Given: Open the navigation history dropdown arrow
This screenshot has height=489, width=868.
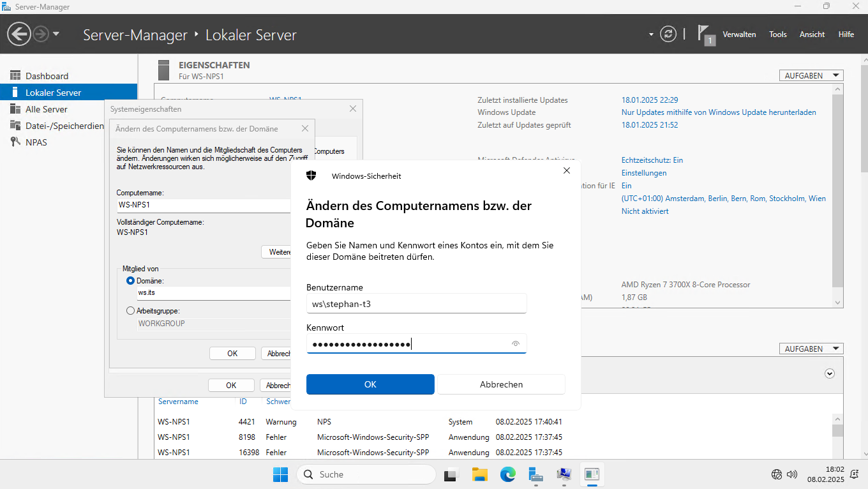Looking at the screenshot, I should (56, 34).
